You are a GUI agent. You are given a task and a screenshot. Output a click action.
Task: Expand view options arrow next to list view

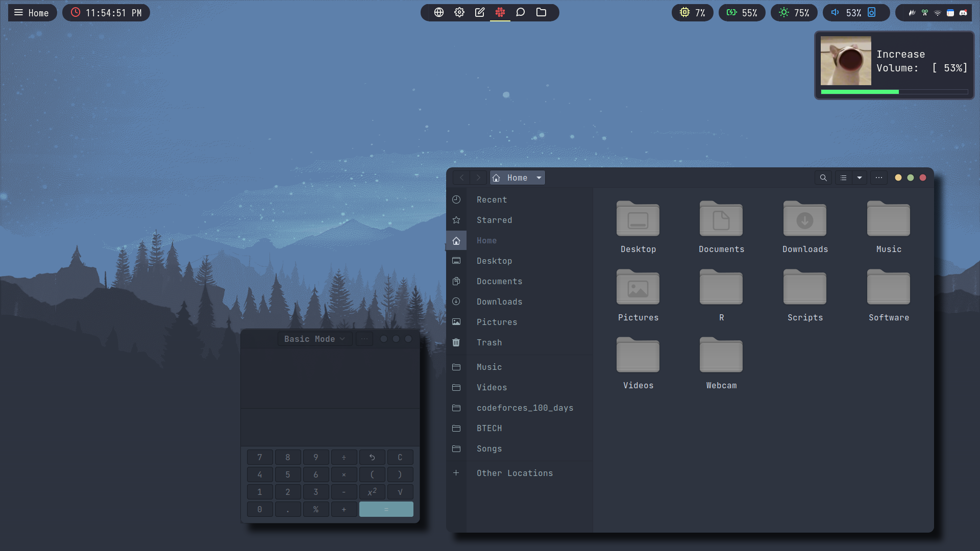(x=860, y=178)
